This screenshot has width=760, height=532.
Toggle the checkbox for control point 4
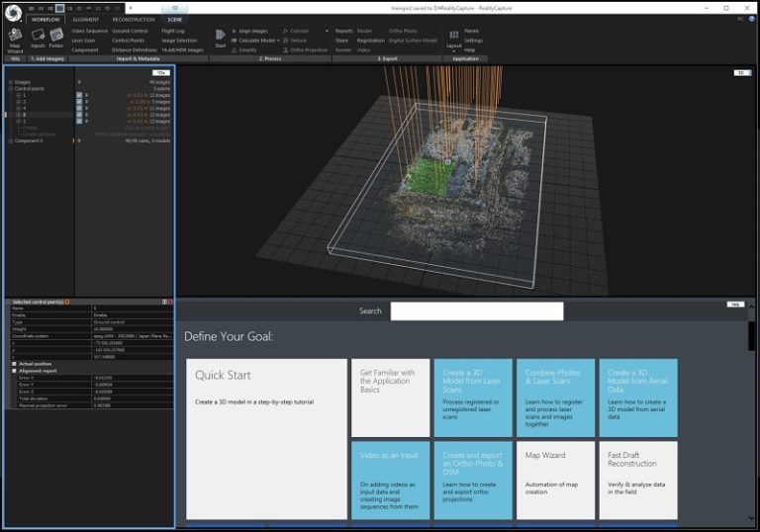tap(79, 108)
